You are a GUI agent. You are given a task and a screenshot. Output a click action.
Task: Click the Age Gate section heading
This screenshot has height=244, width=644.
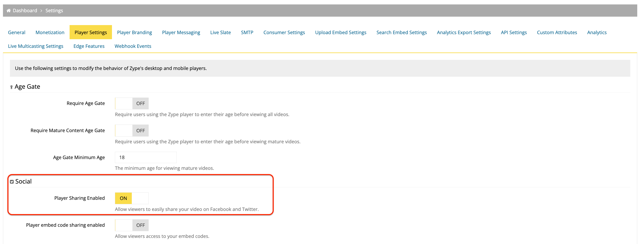(27, 87)
